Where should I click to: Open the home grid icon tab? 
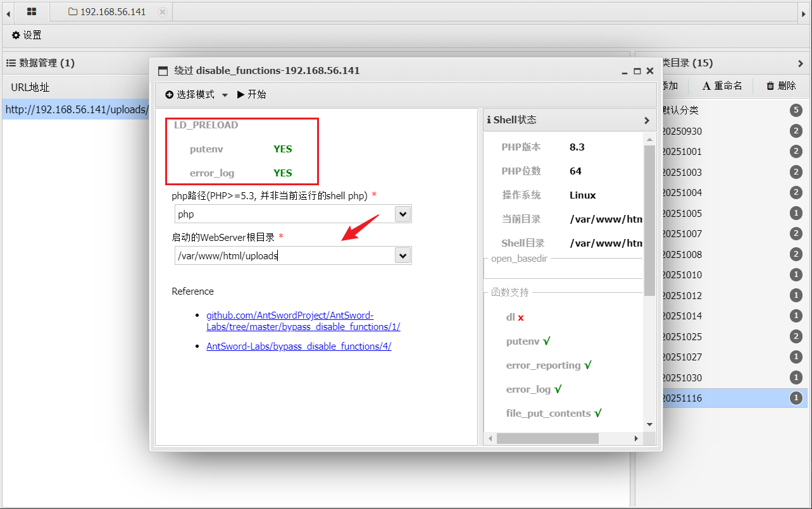point(32,11)
